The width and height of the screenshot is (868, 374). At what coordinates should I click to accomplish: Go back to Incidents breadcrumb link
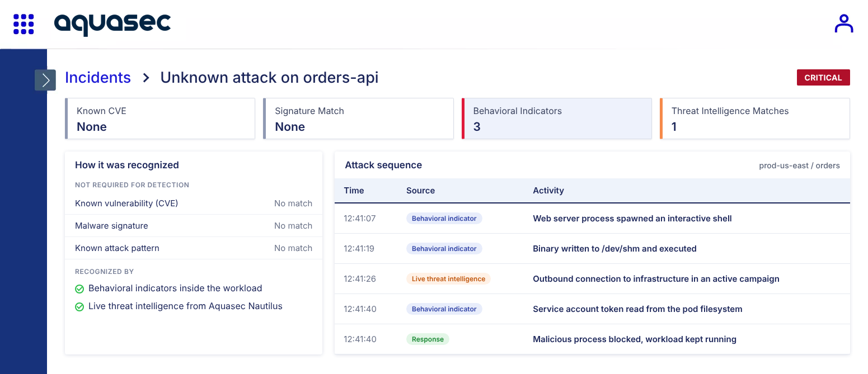tap(98, 78)
